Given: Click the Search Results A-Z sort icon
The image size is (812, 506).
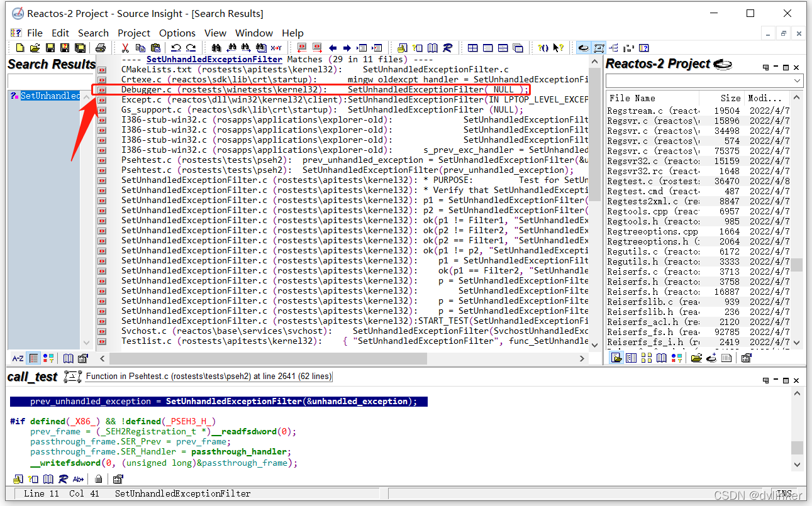Looking at the screenshot, I should coord(18,358).
